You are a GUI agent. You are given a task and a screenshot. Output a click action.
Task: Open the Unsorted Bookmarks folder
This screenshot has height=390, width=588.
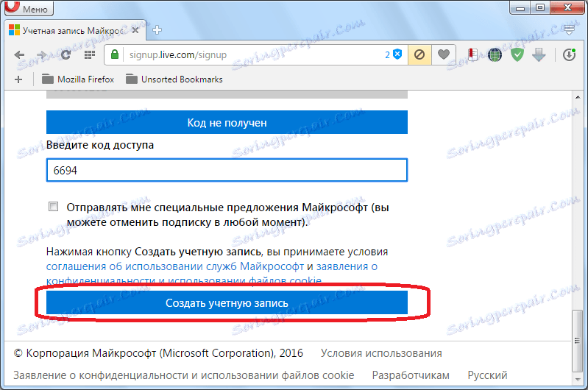[x=174, y=79]
